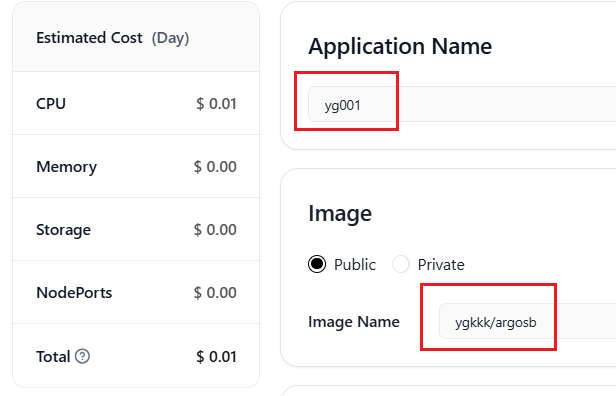Click the Application Name field containing yg001

coord(462,105)
